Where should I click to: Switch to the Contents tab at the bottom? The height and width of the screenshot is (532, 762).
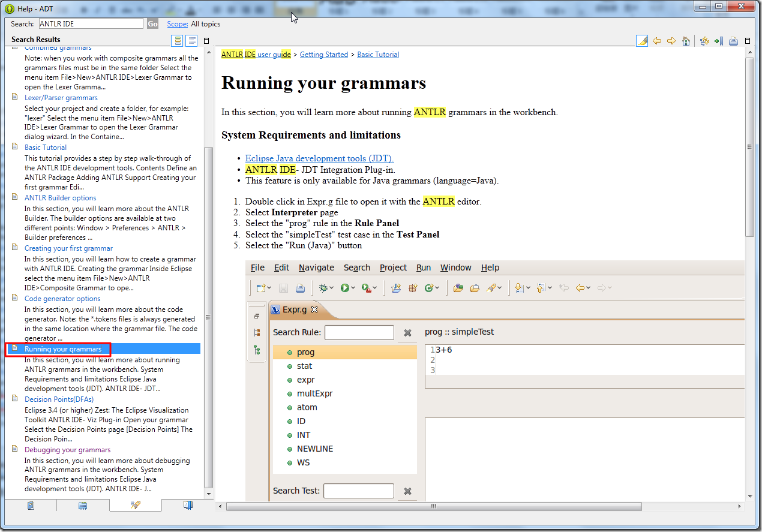click(x=31, y=505)
